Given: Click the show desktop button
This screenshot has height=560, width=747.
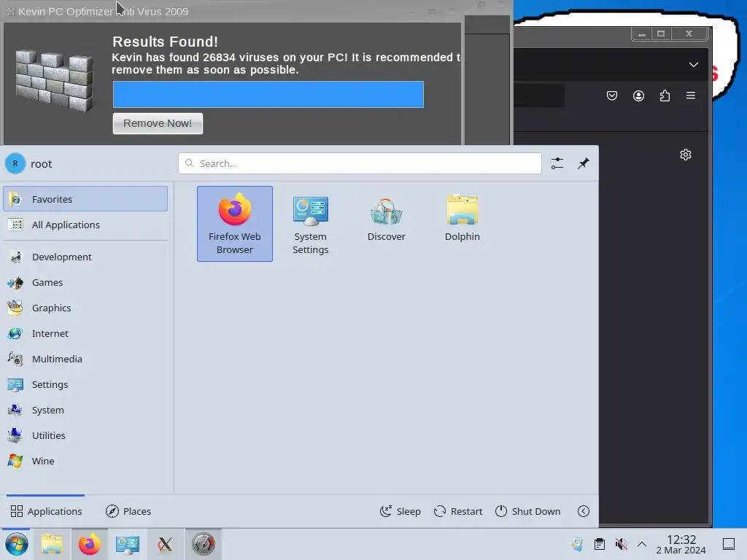Looking at the screenshot, I should (x=729, y=544).
